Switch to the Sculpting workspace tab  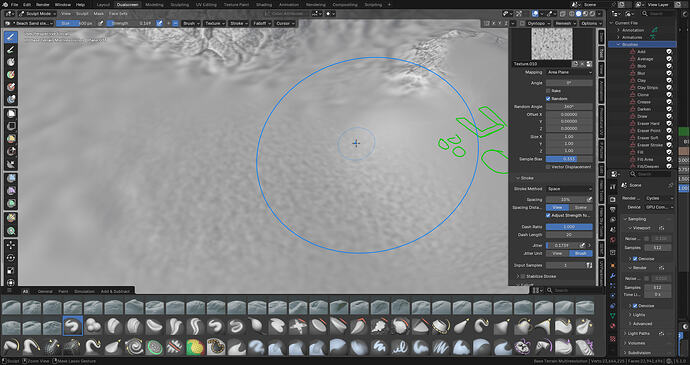[180, 5]
